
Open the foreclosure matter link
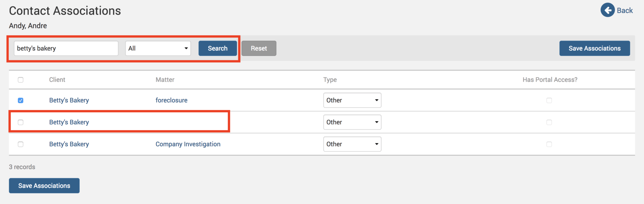(171, 100)
